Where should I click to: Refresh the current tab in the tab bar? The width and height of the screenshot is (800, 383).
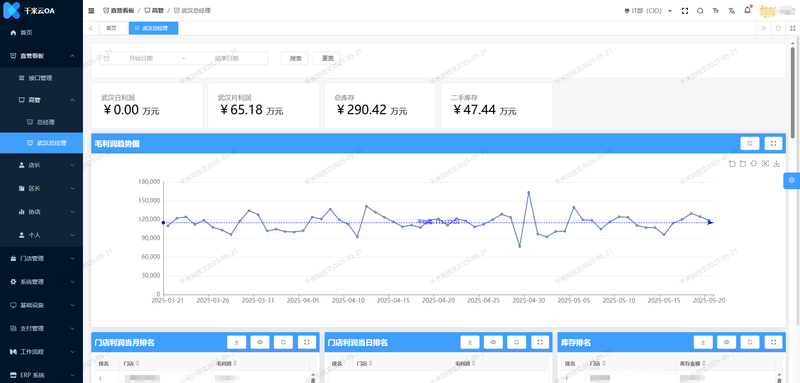pos(779,29)
